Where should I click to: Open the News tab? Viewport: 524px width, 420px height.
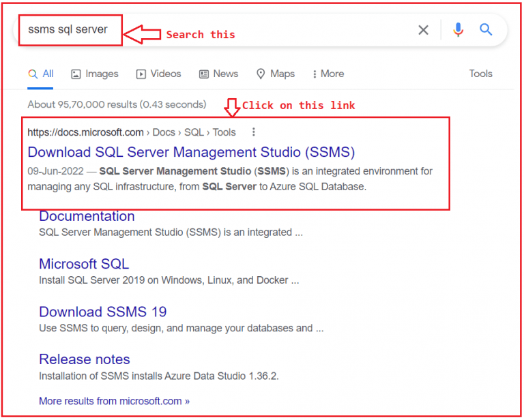(218, 74)
